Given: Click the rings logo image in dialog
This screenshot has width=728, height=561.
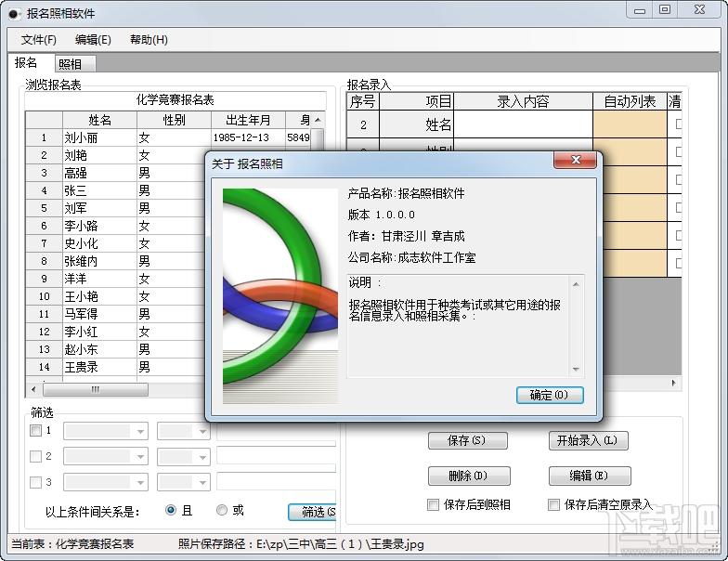Looking at the screenshot, I should click(280, 295).
